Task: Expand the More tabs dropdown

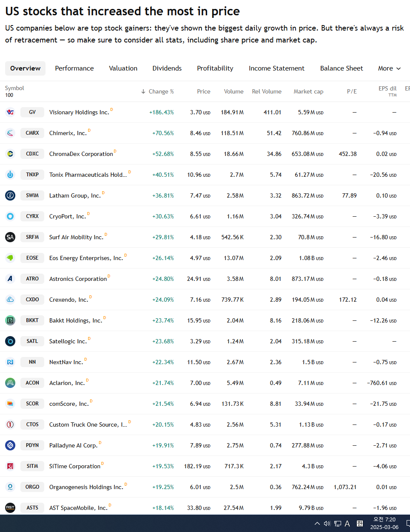Action: (390, 68)
